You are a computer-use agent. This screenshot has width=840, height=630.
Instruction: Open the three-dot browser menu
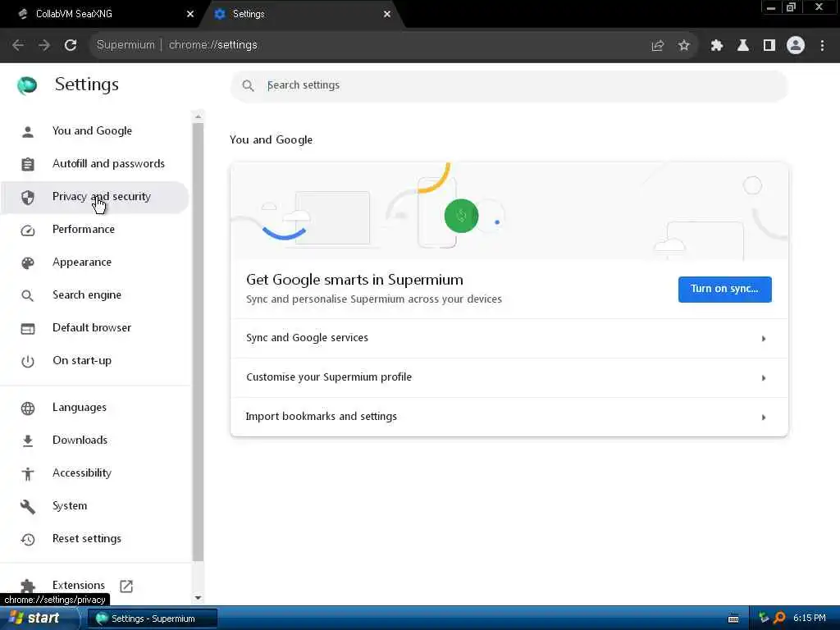click(x=822, y=46)
